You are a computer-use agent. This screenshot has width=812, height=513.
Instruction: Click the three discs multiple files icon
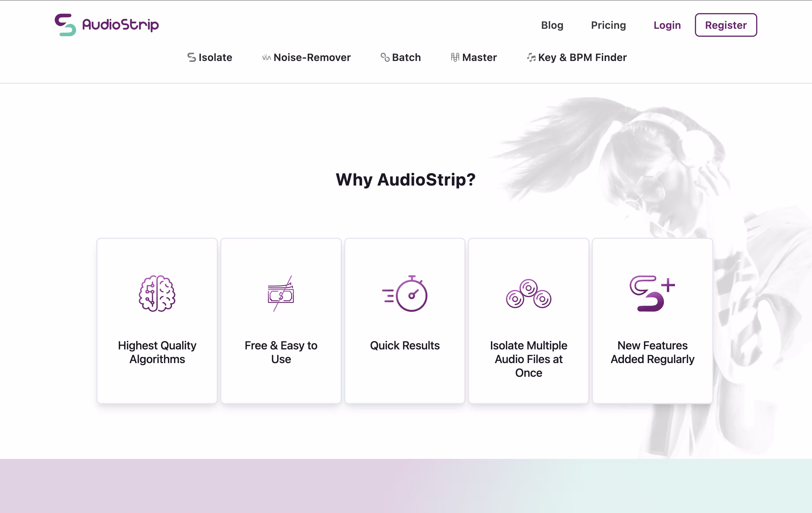[529, 294]
